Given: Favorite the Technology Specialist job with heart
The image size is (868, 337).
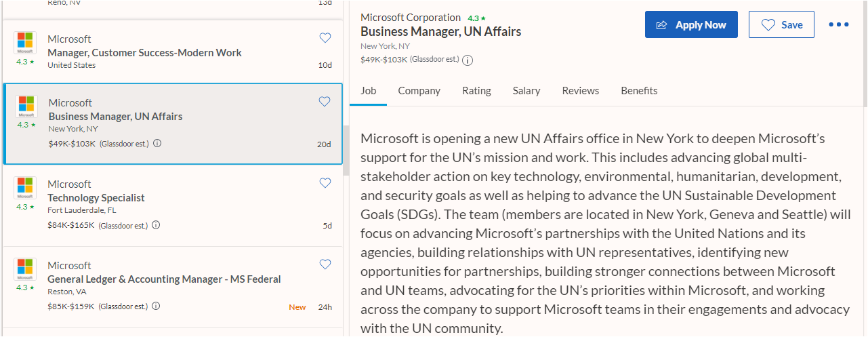Looking at the screenshot, I should coord(325,183).
